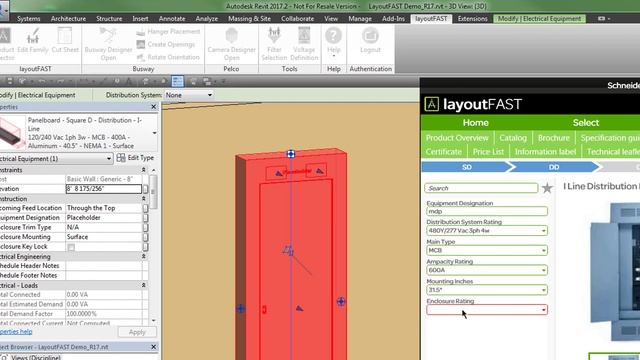
Task: Open the Busway Designer
Action: [x=108, y=44]
